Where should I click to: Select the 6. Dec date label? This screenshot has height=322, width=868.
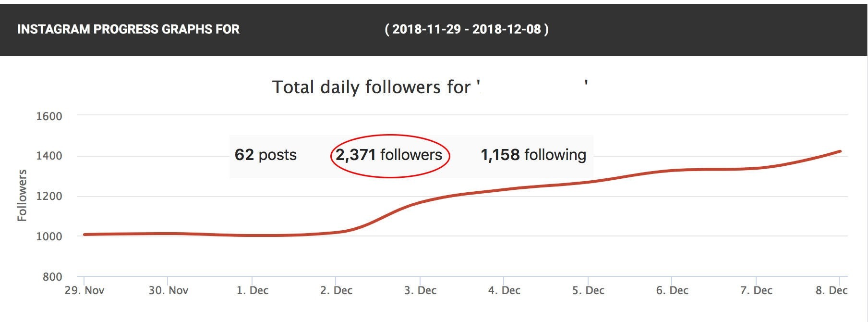point(673,290)
